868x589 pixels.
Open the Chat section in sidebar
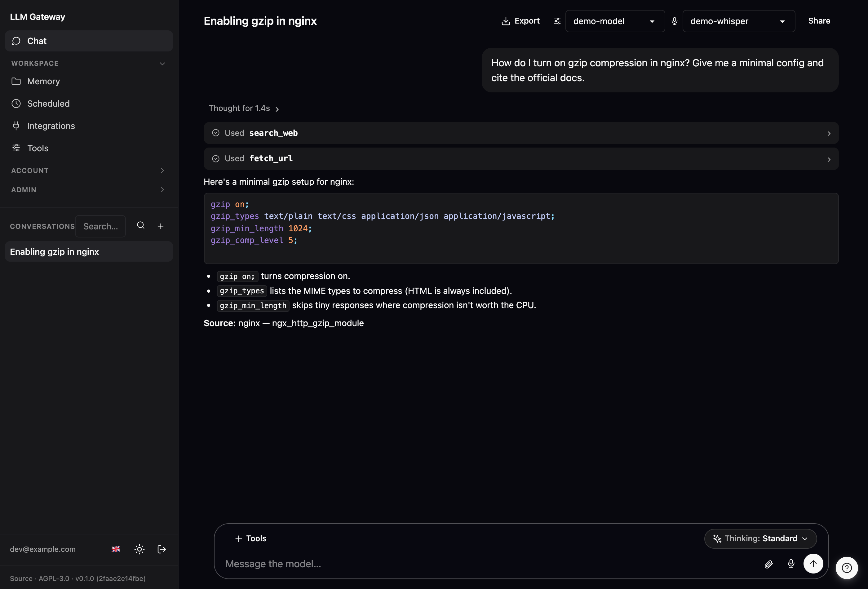[x=89, y=41]
